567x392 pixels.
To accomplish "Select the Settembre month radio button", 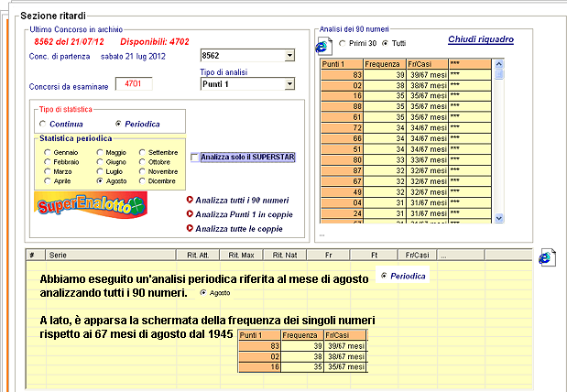I will click(x=142, y=152).
